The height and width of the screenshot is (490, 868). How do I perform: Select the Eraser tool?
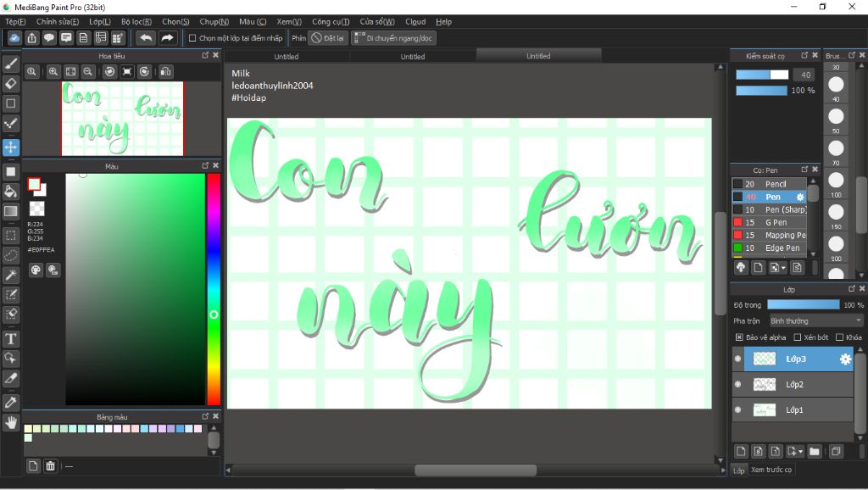click(10, 84)
